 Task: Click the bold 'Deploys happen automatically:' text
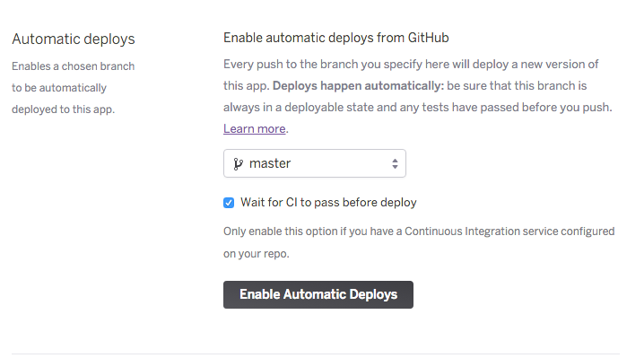[358, 85]
